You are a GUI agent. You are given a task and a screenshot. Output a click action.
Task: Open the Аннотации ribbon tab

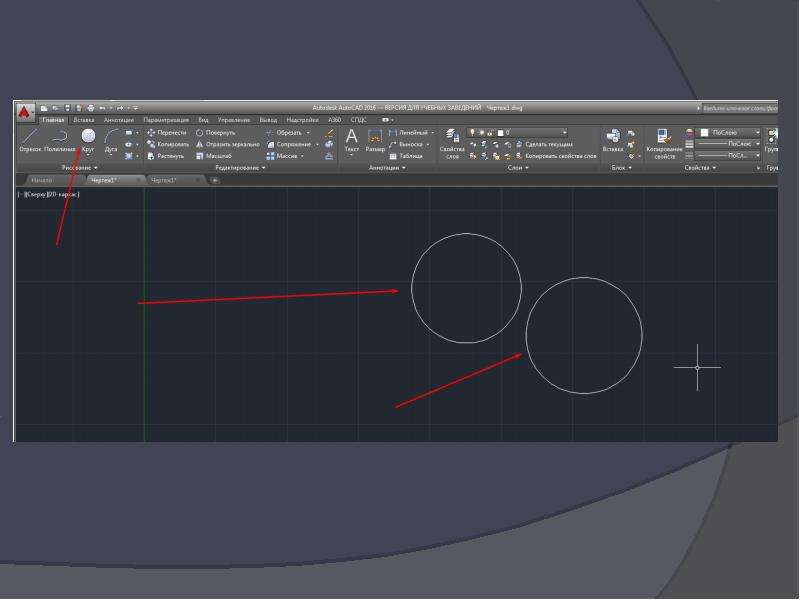tap(118, 120)
